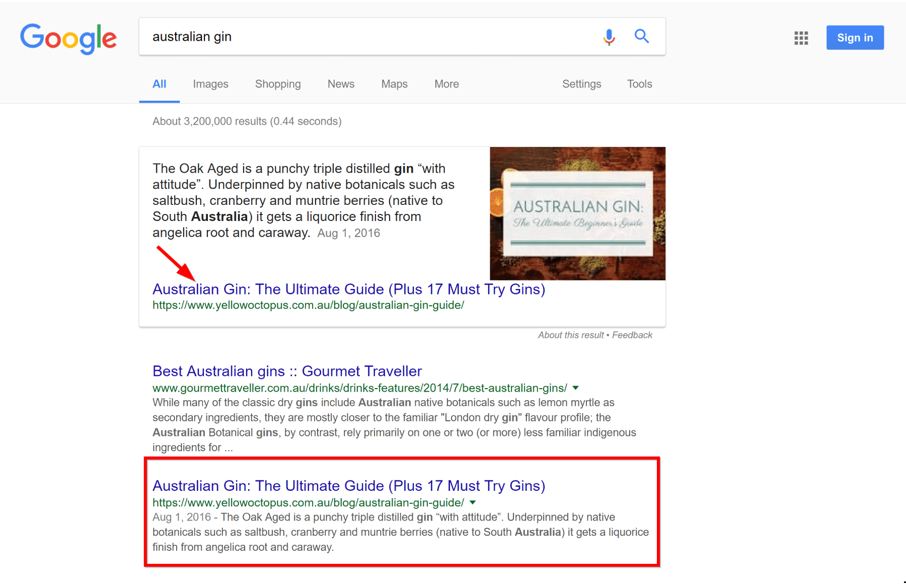Select the Maps tab
The width and height of the screenshot is (906, 588).
394,84
